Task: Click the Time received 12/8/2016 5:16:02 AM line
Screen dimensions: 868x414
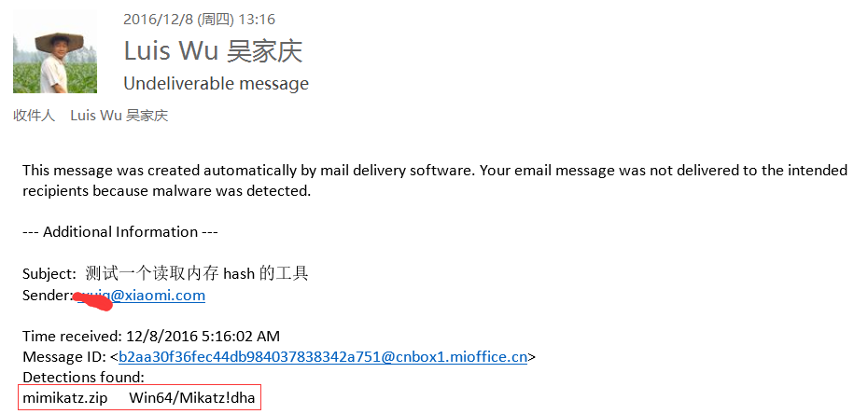Action: 151,336
